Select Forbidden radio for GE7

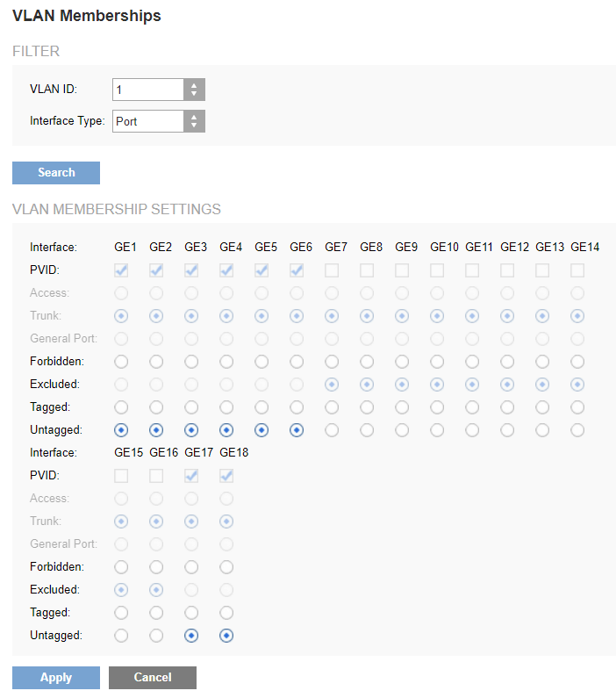(332, 362)
